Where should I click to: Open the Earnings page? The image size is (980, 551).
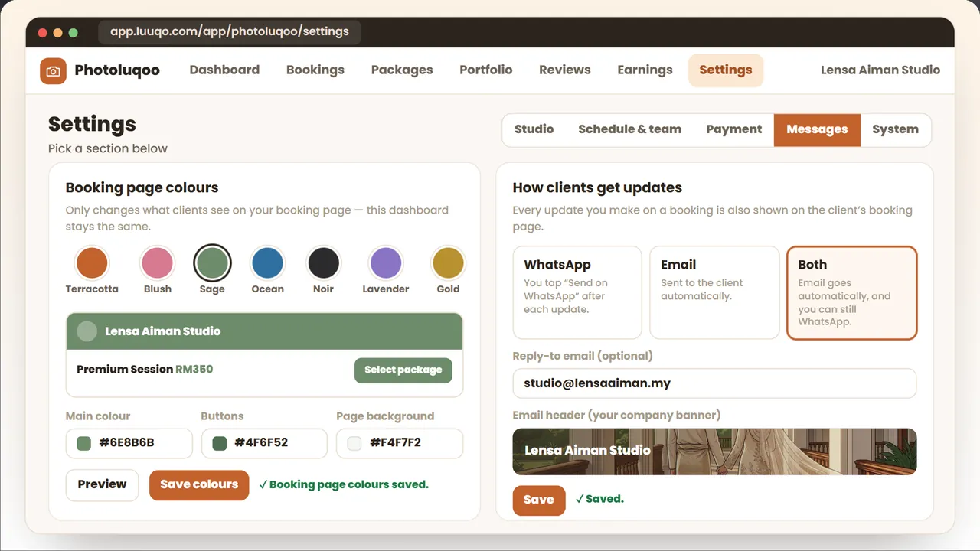645,70
